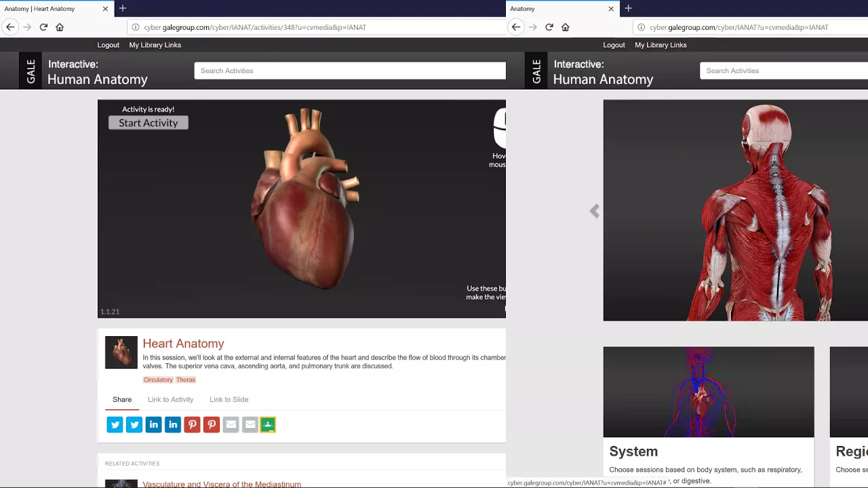View site info icon in right Anatomy window
Screen dimensions: 868x488
tap(641, 27)
